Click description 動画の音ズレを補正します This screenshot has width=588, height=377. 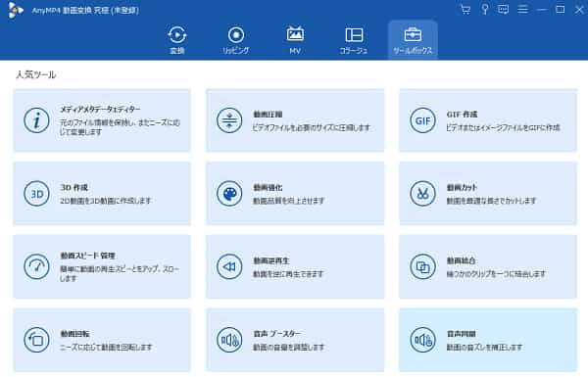click(484, 348)
